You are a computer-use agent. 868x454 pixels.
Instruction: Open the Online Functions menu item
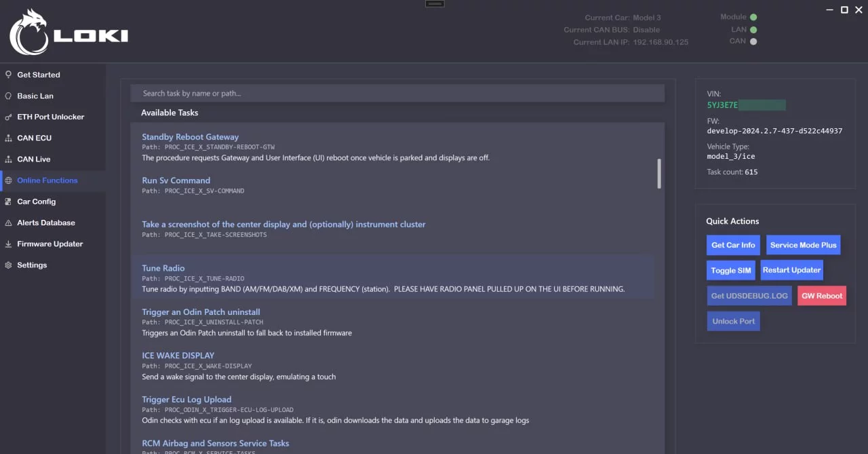pyautogui.click(x=47, y=181)
